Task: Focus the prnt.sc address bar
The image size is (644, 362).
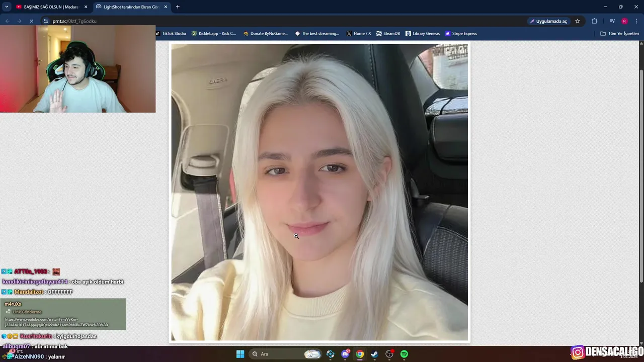Action: click(282, 21)
